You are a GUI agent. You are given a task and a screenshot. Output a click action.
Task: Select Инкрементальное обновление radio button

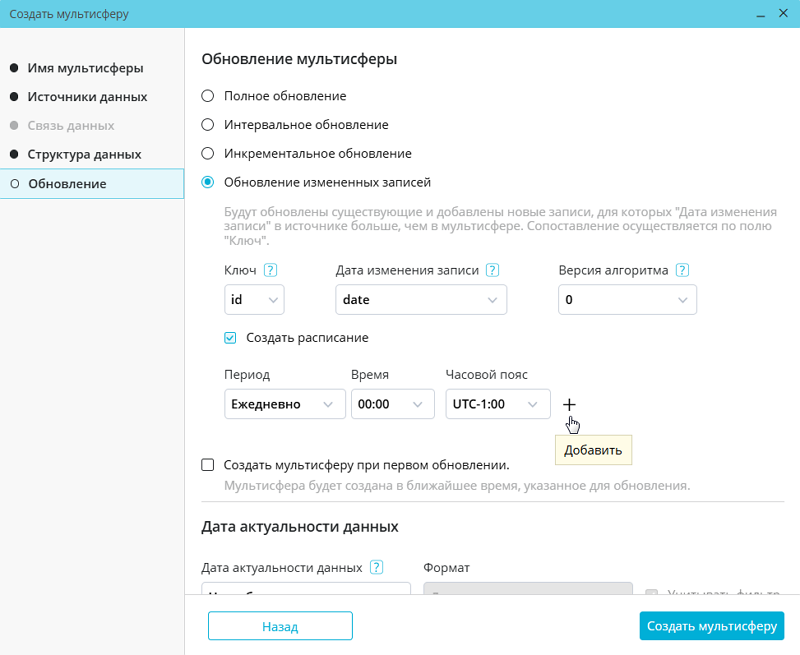[208, 154]
